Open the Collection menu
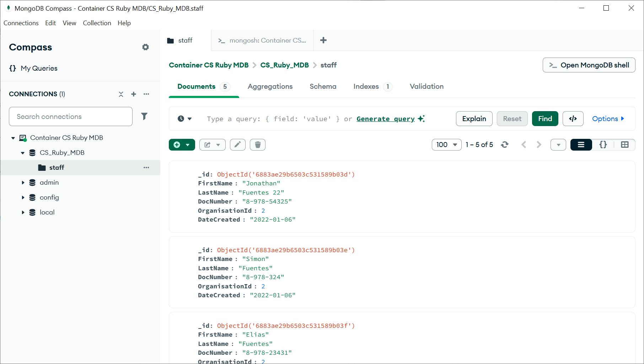The width and height of the screenshot is (644, 364). point(97,23)
